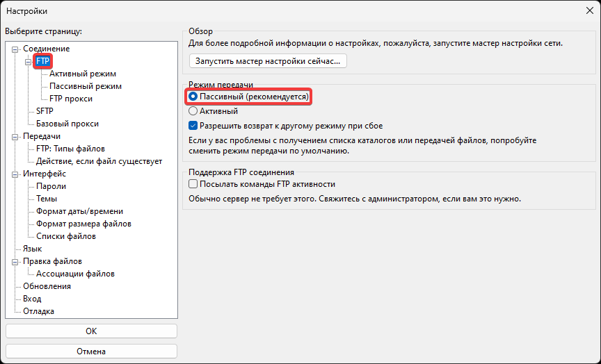Screen dimensions: 601x364
Task: Go to FTP прокси page
Action: coord(71,99)
